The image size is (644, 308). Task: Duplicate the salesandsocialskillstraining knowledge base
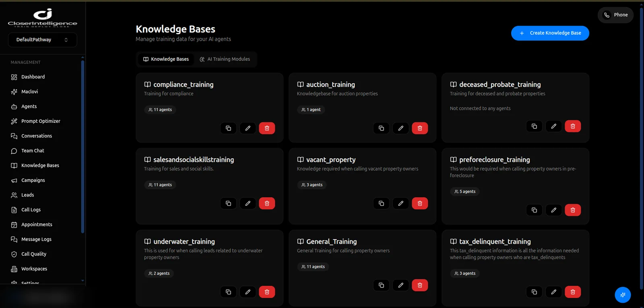click(x=228, y=203)
